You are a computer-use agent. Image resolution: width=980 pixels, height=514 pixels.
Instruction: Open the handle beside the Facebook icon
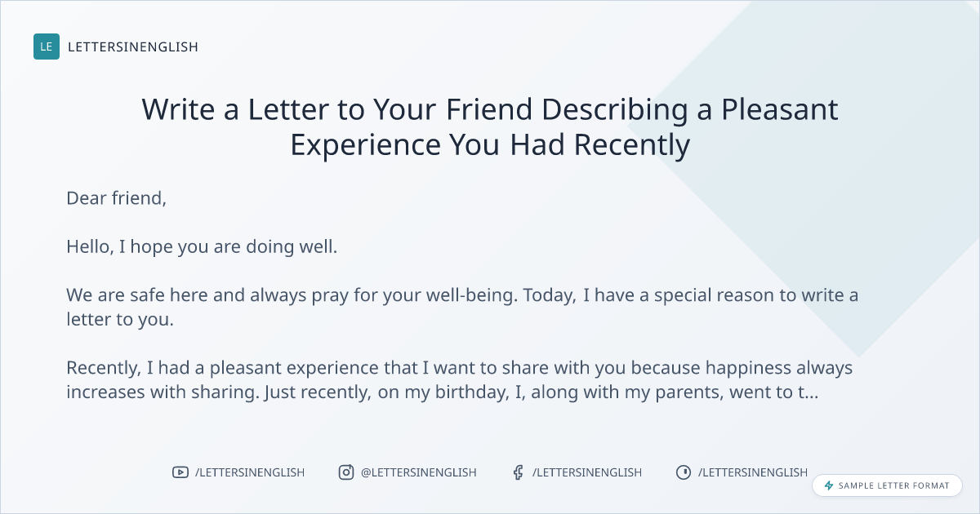pos(587,472)
